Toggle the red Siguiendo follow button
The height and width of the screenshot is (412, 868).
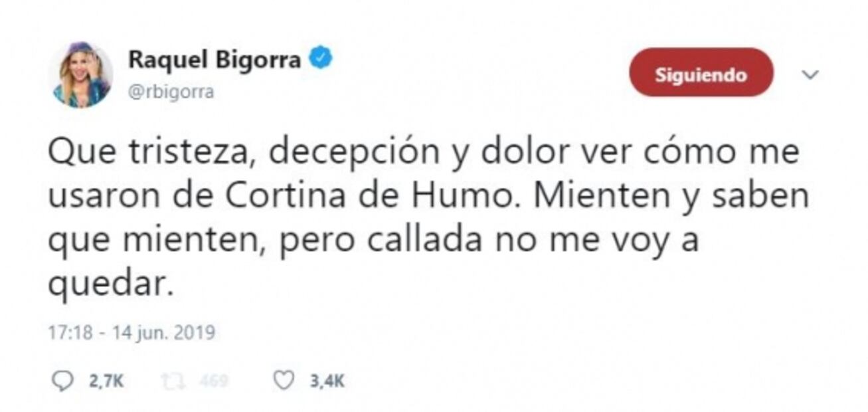click(701, 74)
